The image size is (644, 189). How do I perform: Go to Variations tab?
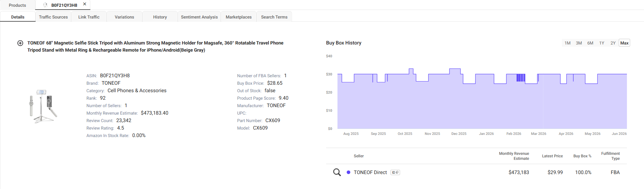pyautogui.click(x=124, y=17)
